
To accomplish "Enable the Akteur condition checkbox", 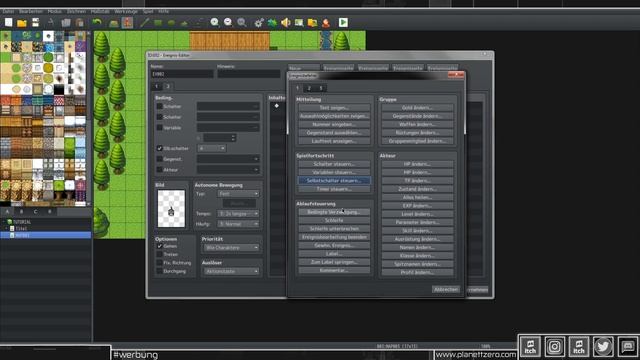I will pos(160,169).
